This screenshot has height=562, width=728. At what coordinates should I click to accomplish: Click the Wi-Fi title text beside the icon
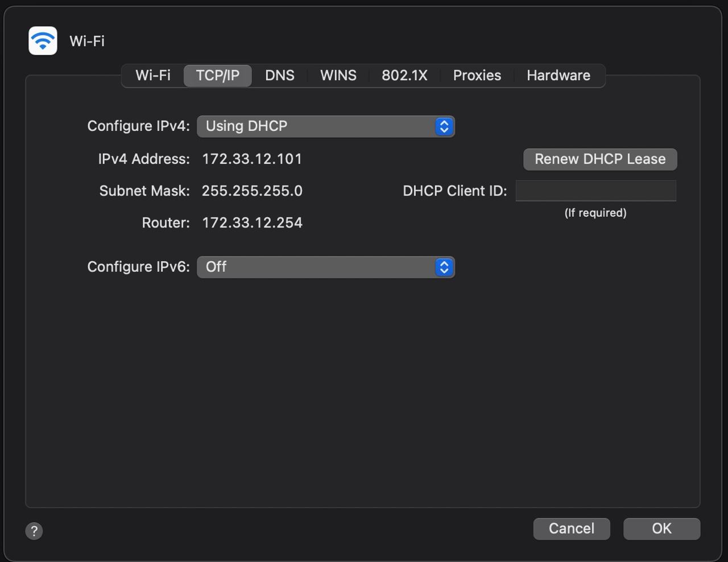pos(87,41)
